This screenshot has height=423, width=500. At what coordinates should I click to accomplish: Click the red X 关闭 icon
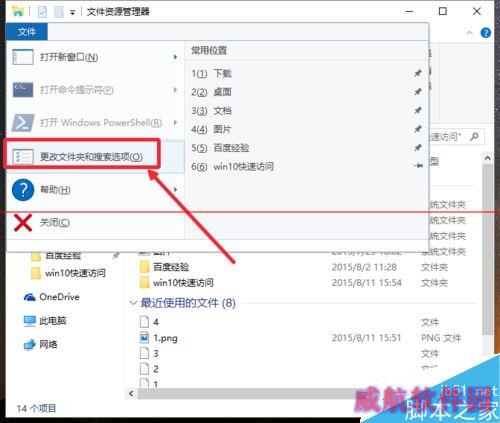(23, 223)
